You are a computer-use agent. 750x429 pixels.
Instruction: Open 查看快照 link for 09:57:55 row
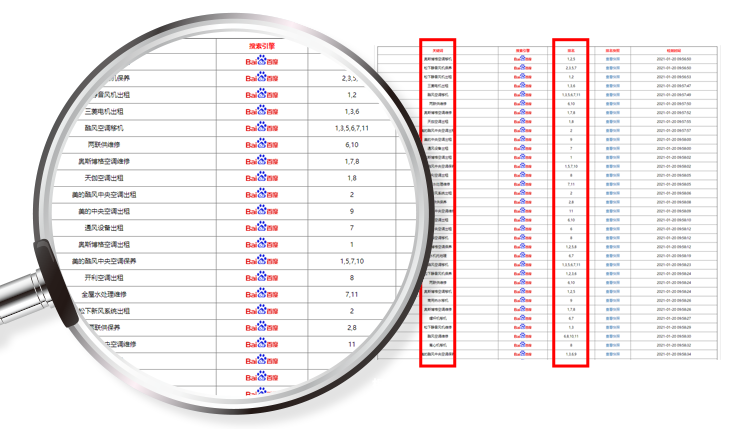pos(613,121)
